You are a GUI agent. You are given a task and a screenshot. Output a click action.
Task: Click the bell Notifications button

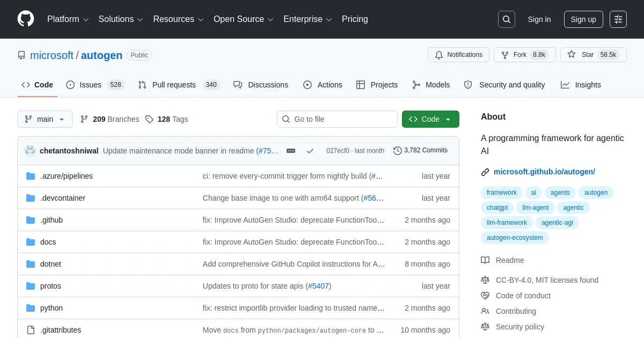(x=458, y=55)
